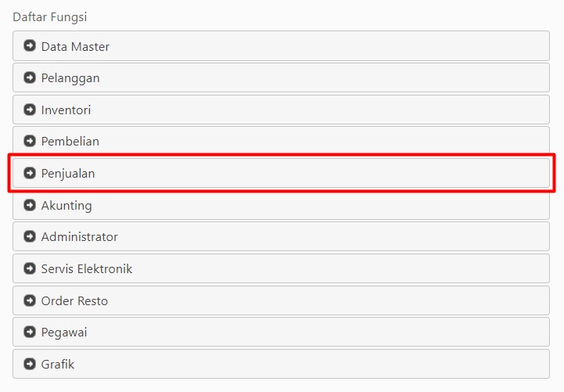The height and width of the screenshot is (392, 564).
Task: Expand the Pembelian section
Action: [x=281, y=140]
